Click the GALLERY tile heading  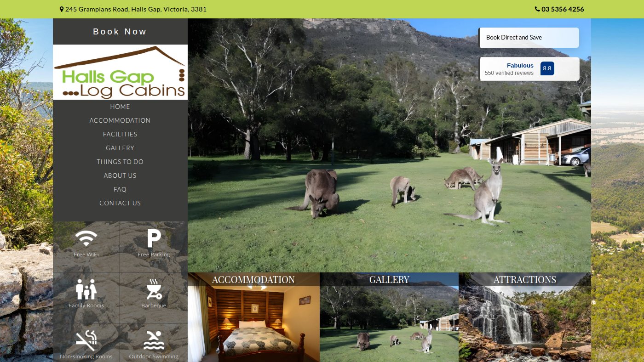[389, 280]
